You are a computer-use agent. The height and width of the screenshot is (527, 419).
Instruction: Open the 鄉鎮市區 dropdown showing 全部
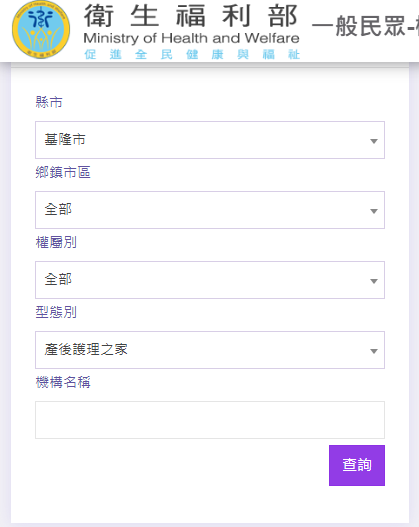210,210
